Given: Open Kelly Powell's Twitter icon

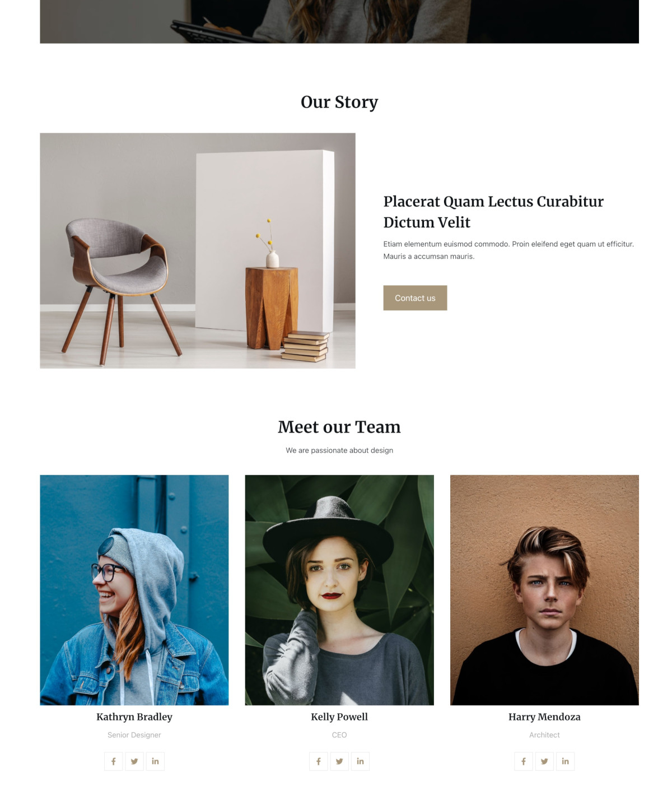Looking at the screenshot, I should (339, 761).
